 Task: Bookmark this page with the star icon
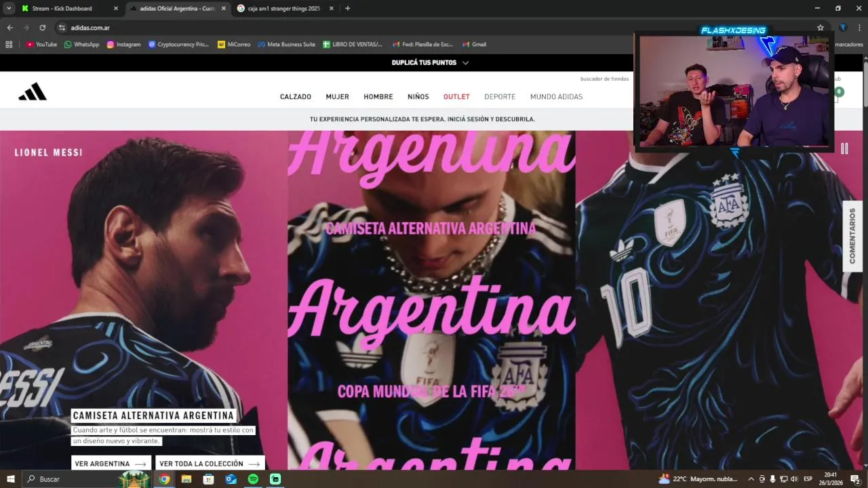(821, 28)
